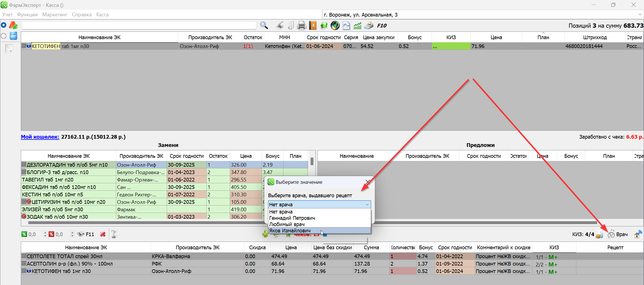Open the orange address book icon
644x285 pixels.
pos(313,26)
